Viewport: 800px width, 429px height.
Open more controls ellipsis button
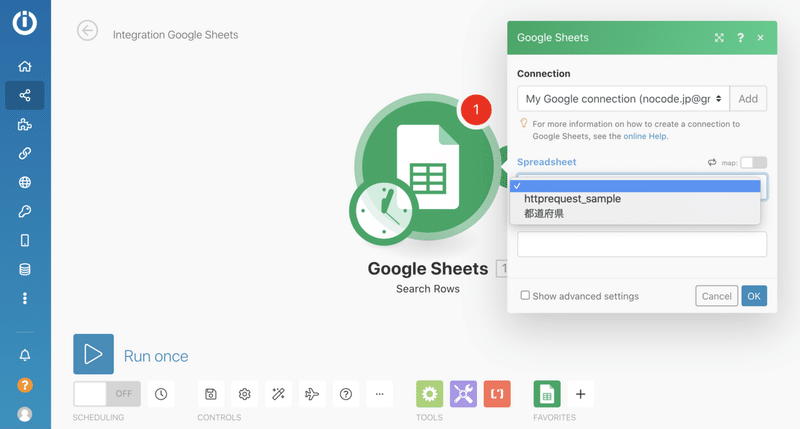(380, 394)
